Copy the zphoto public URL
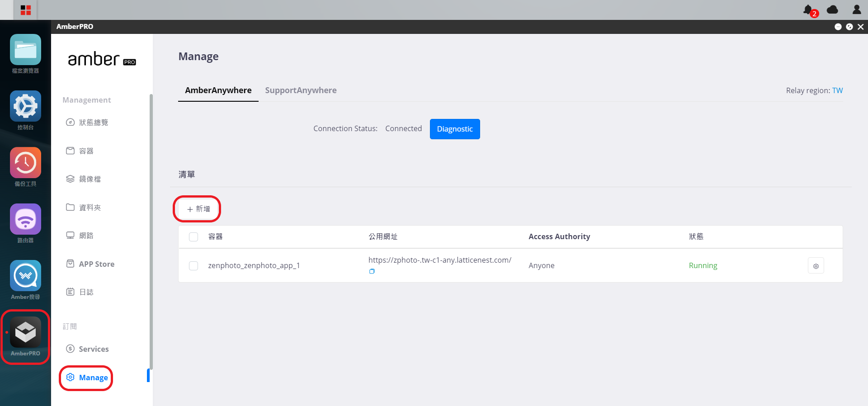 (x=372, y=271)
